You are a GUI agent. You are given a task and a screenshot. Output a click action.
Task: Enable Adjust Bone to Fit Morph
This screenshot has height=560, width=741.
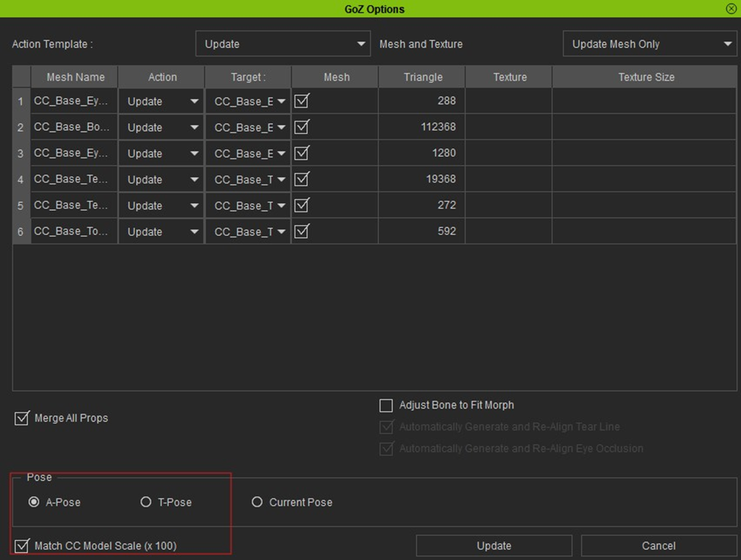386,406
